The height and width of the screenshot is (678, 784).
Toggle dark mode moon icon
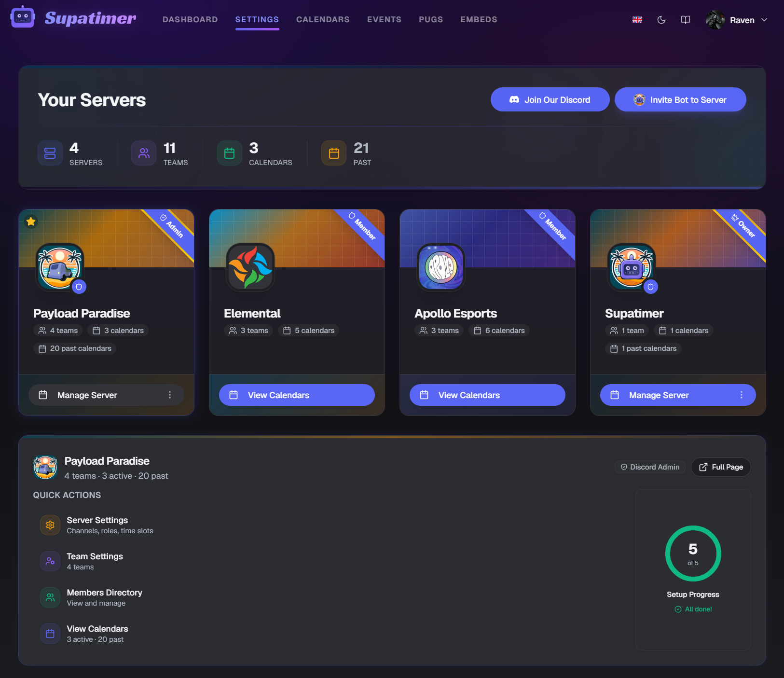point(661,20)
